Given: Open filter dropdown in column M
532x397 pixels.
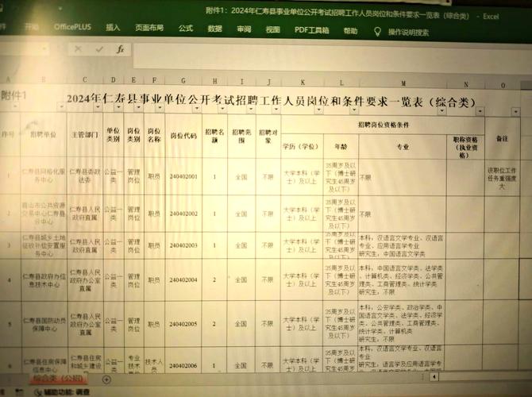Looking at the screenshot, I should 441,110.
